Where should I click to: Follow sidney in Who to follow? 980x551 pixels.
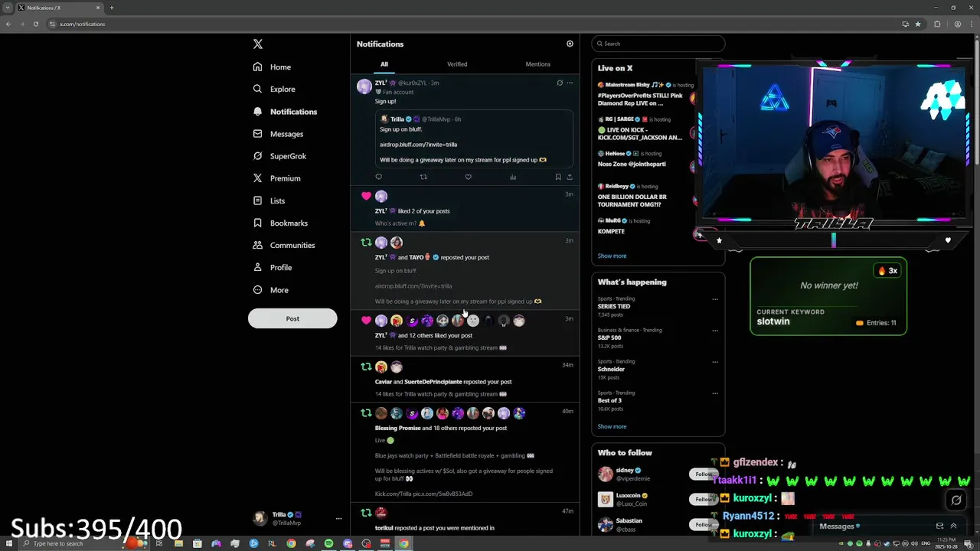tap(703, 474)
